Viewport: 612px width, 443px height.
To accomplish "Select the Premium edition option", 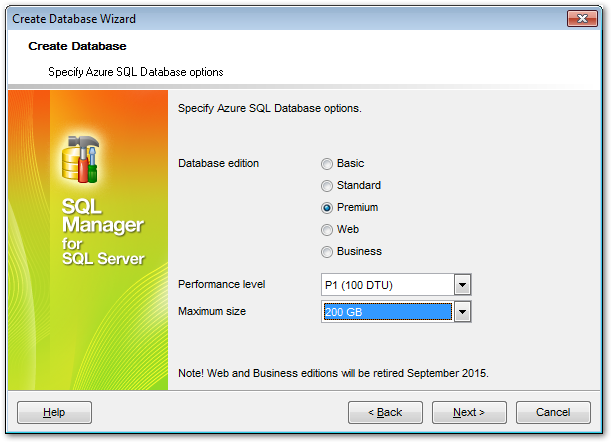I will (327, 207).
